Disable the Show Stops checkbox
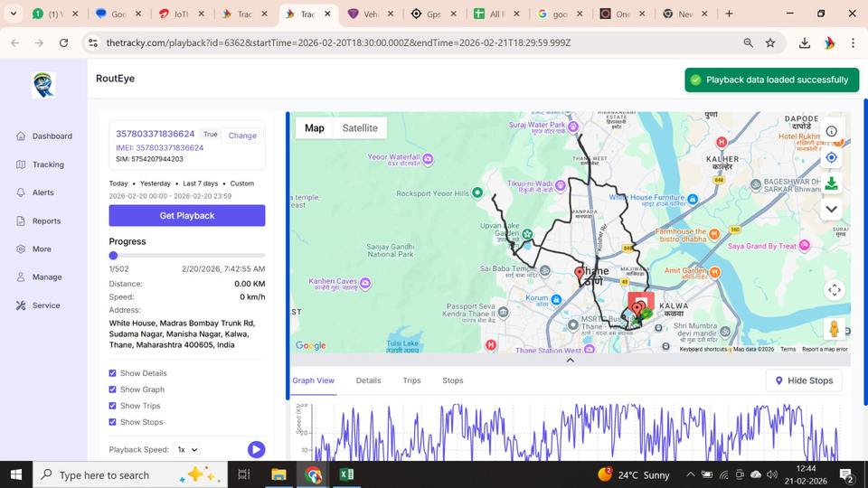This screenshot has height=488, width=868. (113, 422)
